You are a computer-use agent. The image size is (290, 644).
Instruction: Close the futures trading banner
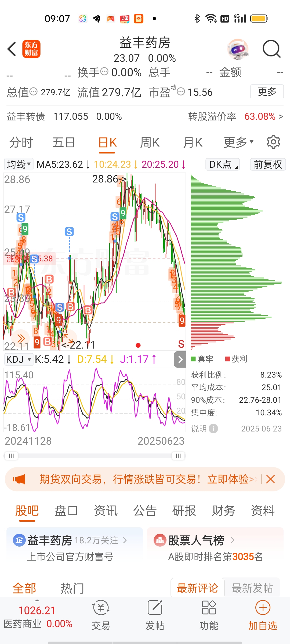[270, 479]
